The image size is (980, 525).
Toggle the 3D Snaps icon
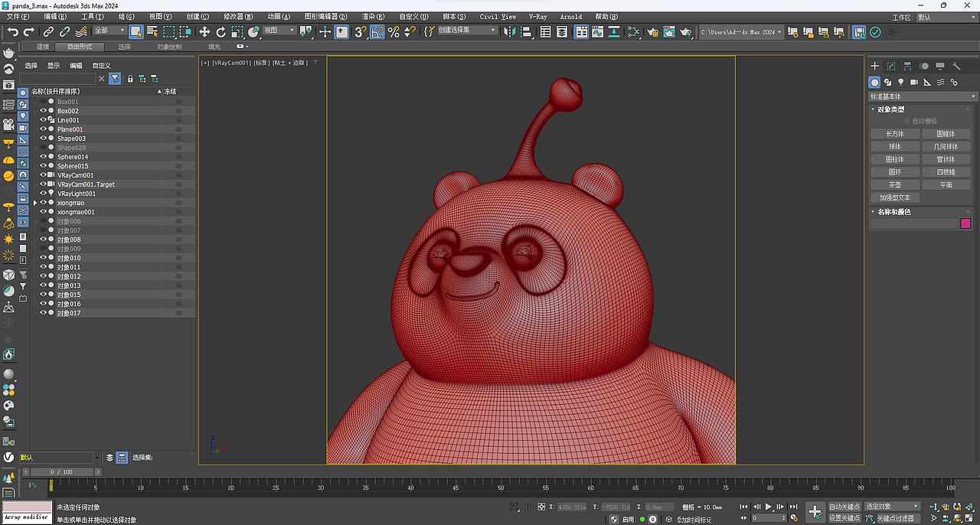[x=360, y=31]
